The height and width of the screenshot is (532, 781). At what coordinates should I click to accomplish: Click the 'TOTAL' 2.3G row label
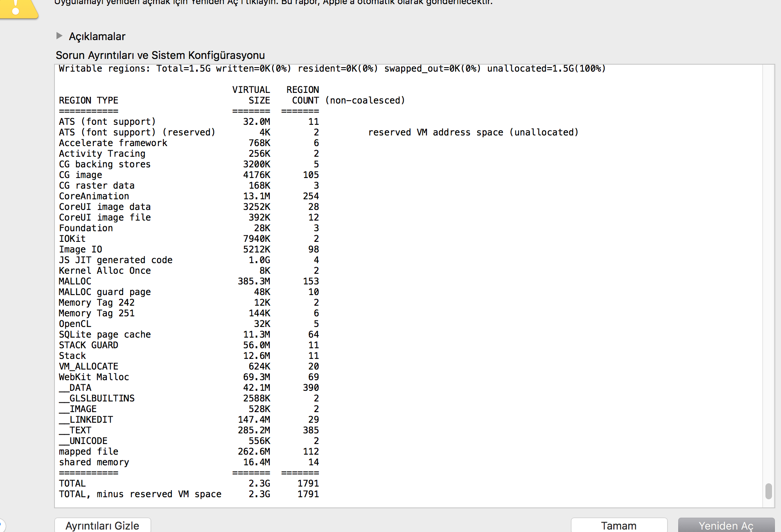pos(72,483)
